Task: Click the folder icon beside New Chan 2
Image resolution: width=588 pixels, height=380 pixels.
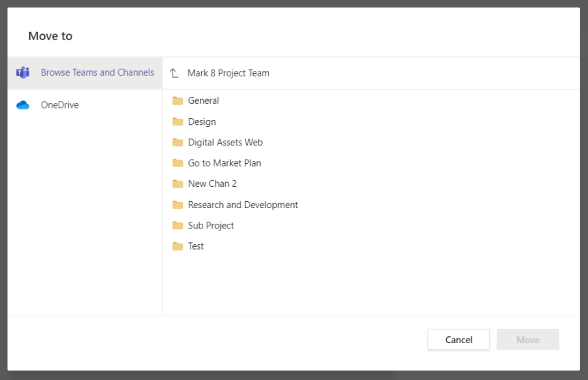Action: [178, 184]
